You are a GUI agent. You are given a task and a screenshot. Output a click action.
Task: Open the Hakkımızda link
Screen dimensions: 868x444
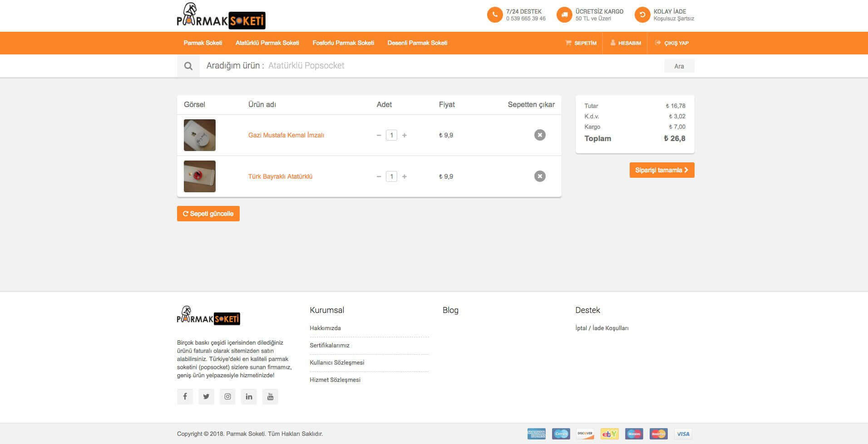pyautogui.click(x=325, y=328)
